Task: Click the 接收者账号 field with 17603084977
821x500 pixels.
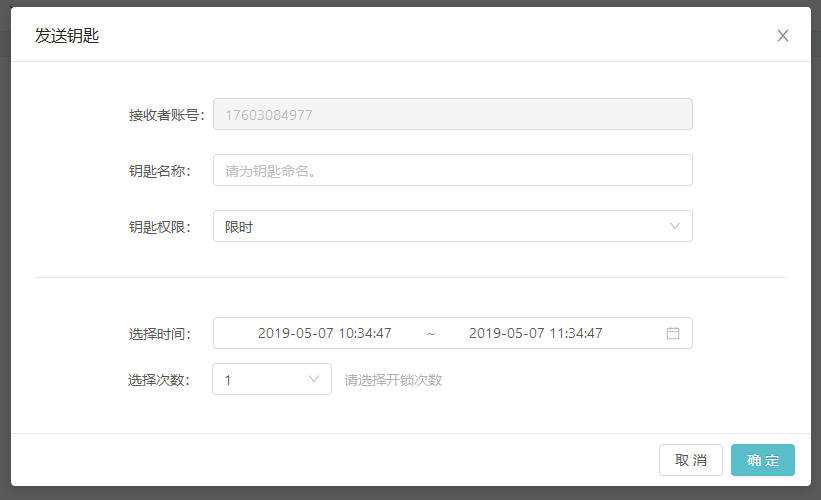Action: [452, 114]
